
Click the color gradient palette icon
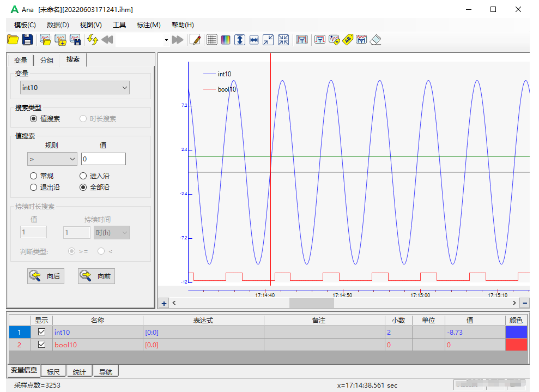226,40
